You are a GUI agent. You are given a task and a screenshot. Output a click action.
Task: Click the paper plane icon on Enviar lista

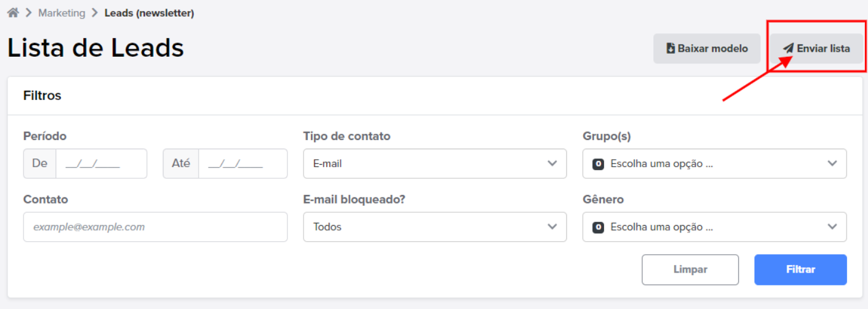click(x=788, y=49)
